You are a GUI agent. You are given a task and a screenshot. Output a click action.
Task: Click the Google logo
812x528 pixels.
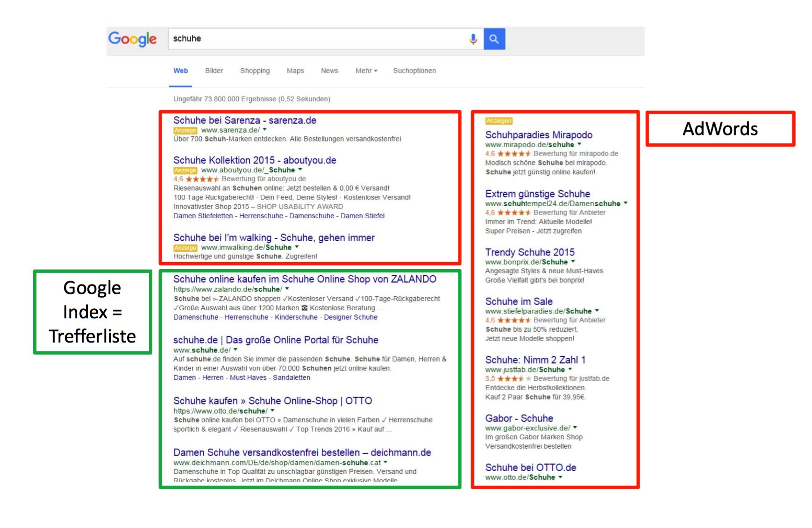pyautogui.click(x=133, y=39)
